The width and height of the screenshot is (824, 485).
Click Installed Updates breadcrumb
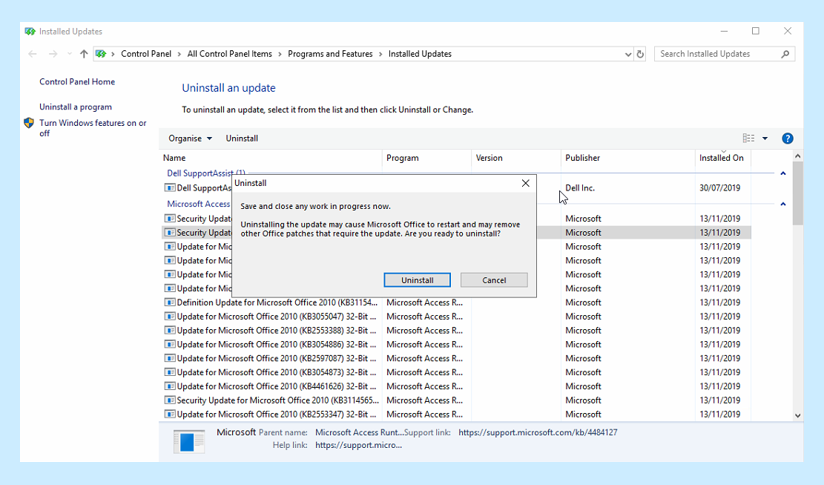point(420,54)
